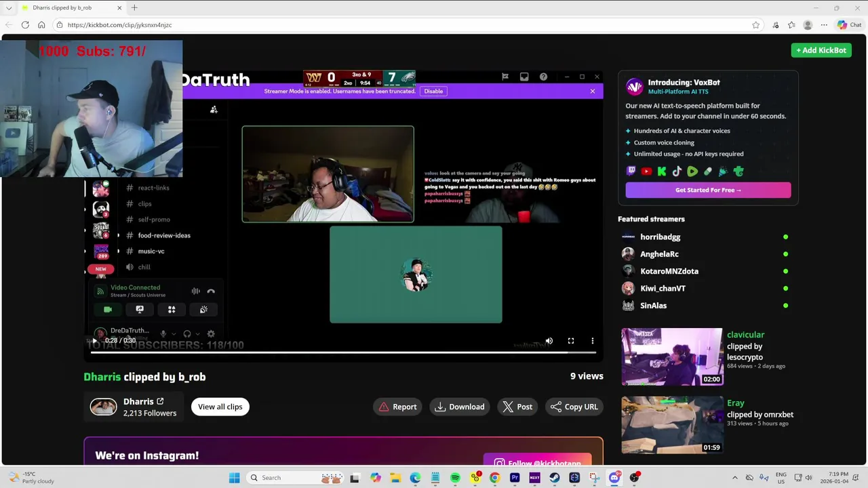Click the Add KickBot button

pos(821,50)
